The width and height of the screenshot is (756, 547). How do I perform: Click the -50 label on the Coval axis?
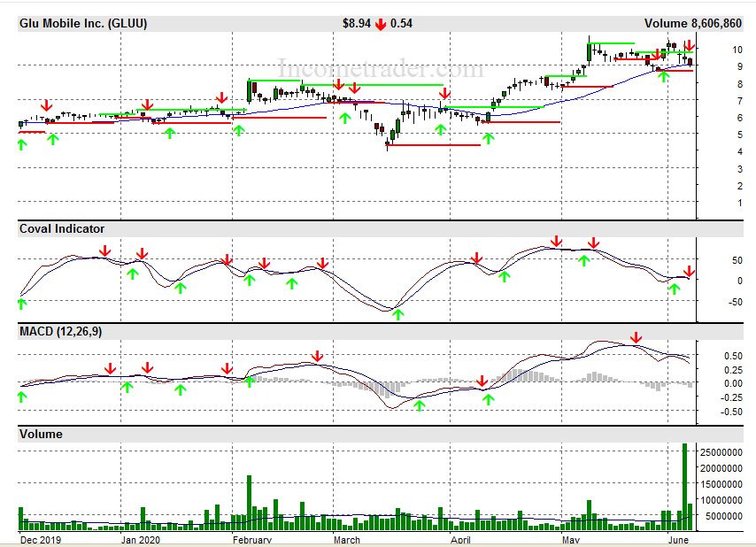pyautogui.click(x=736, y=302)
